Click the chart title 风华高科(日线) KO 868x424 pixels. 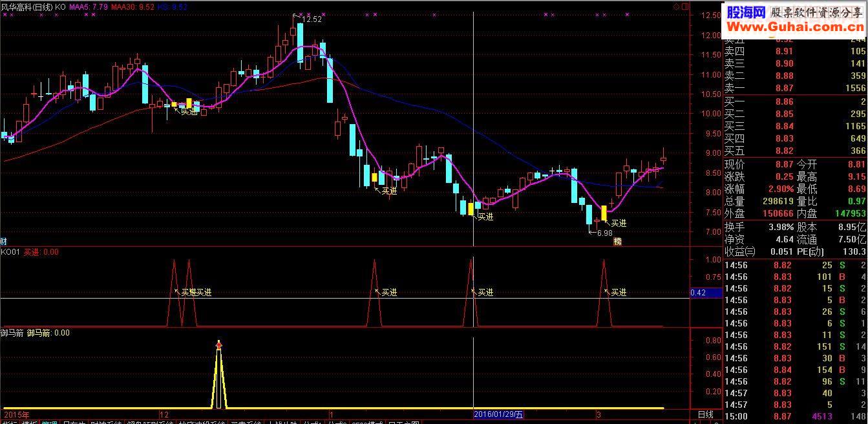click(x=34, y=6)
